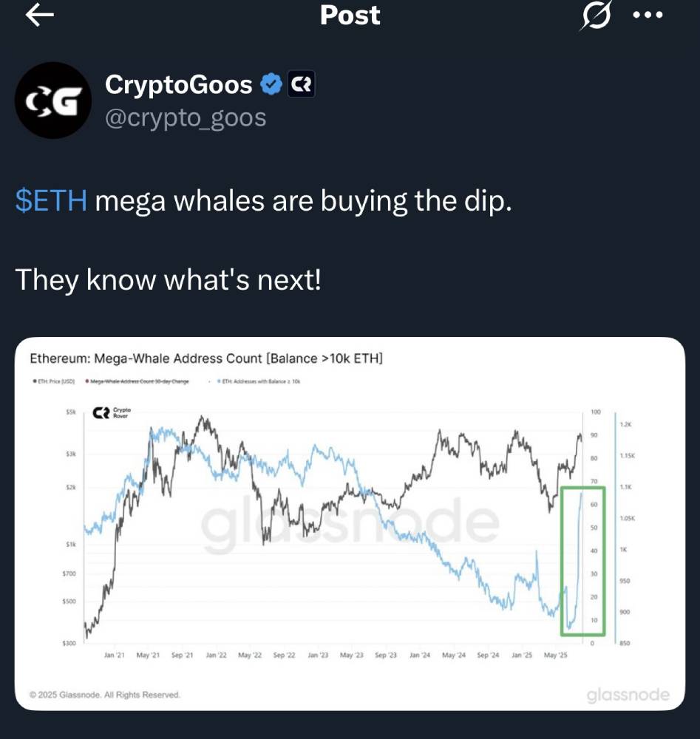Open the $ETH cashtag link
Image resolution: width=700 pixels, height=739 pixels.
tap(51, 201)
